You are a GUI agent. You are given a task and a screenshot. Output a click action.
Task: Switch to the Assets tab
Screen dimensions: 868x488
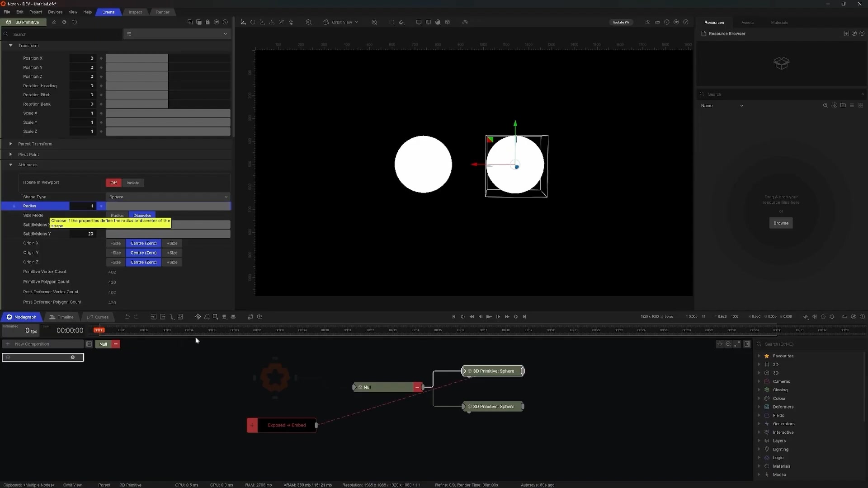point(747,23)
